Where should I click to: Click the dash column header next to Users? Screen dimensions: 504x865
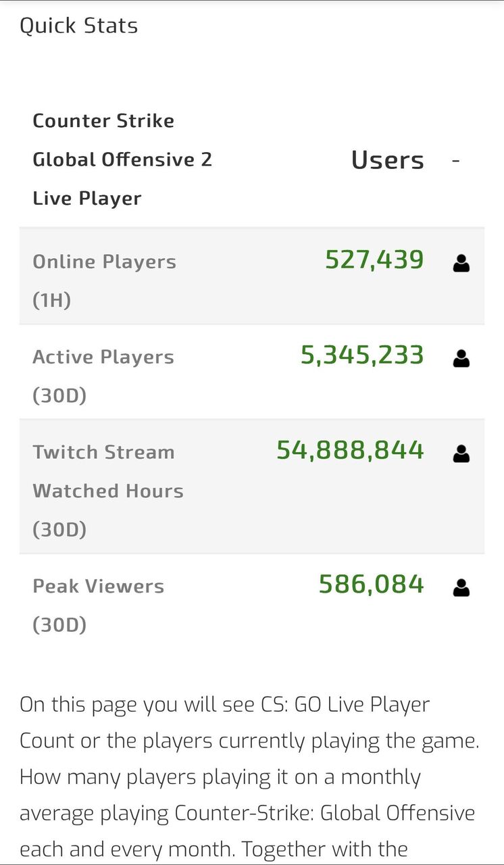(456, 161)
